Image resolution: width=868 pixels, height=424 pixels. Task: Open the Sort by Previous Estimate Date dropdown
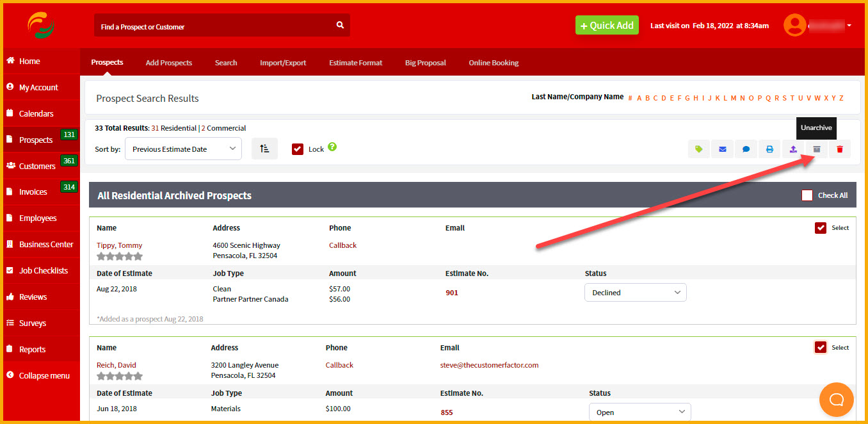coord(183,149)
